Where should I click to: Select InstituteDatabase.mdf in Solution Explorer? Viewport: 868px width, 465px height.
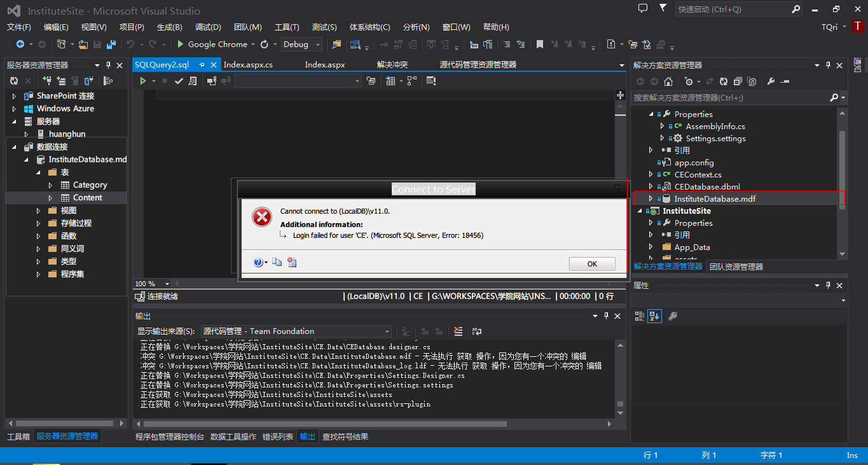click(x=715, y=199)
